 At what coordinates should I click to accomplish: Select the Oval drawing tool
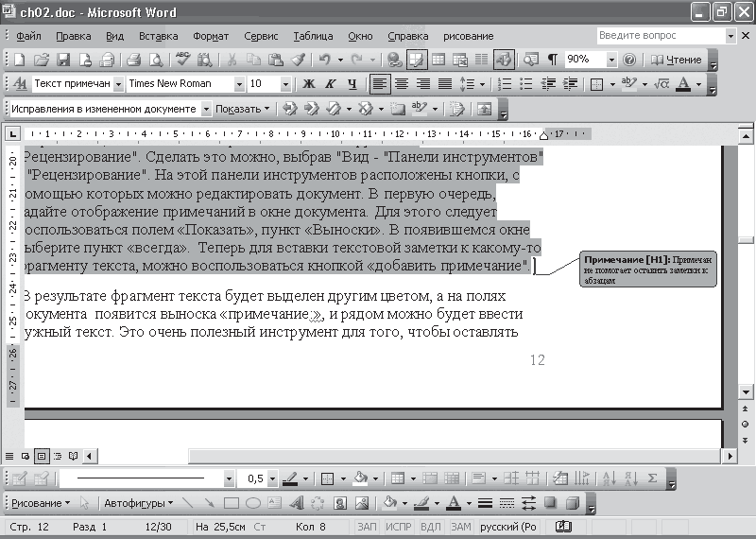(x=252, y=503)
